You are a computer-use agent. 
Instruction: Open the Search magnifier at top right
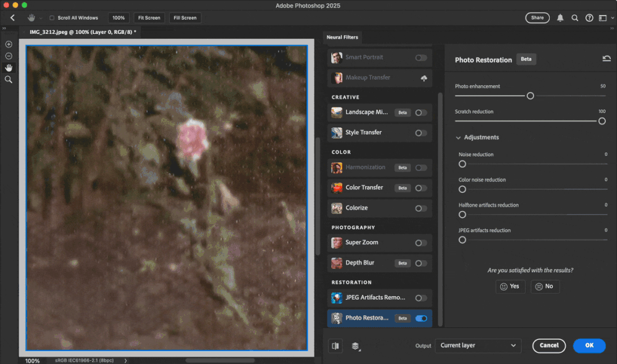[x=574, y=18]
